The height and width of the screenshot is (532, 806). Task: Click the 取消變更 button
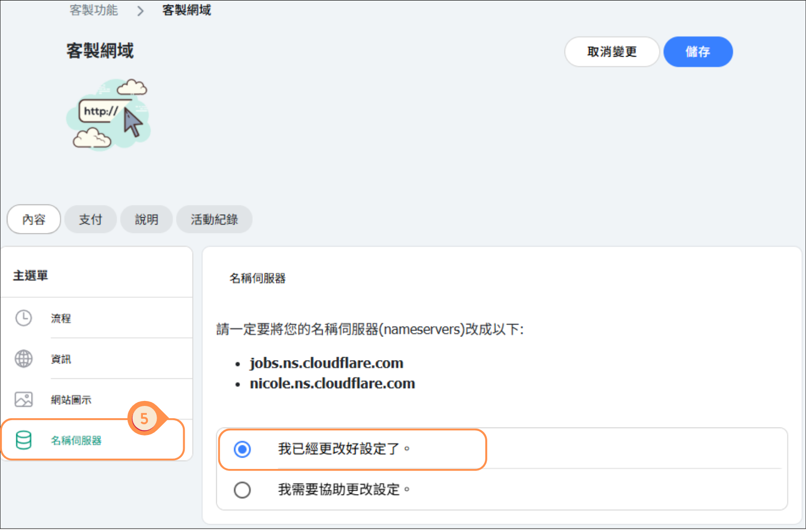(611, 52)
